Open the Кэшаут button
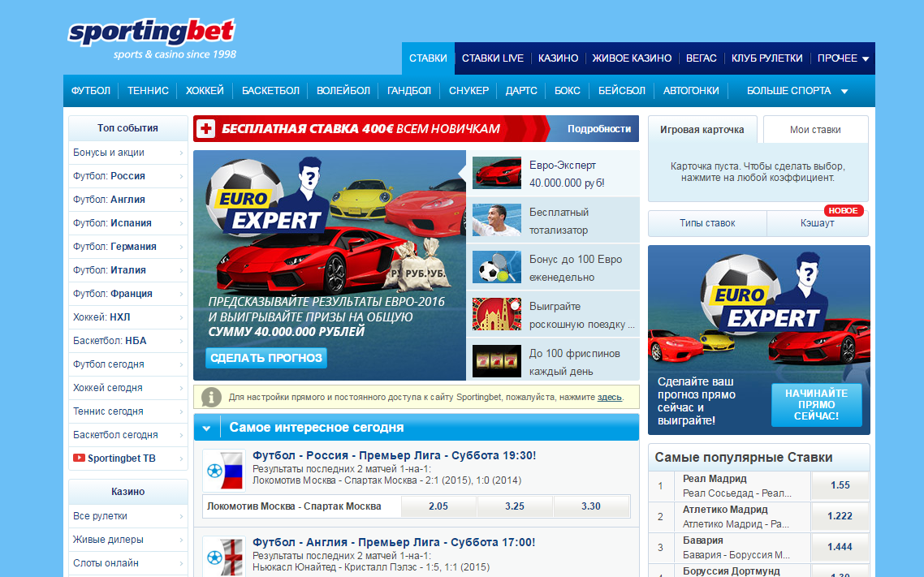This screenshot has height=577, width=924. point(818,223)
